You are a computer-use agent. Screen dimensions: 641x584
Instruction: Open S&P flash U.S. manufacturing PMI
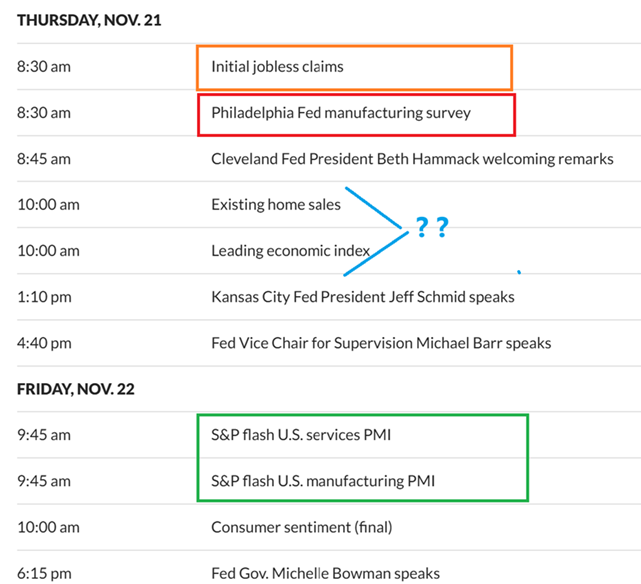point(323,481)
